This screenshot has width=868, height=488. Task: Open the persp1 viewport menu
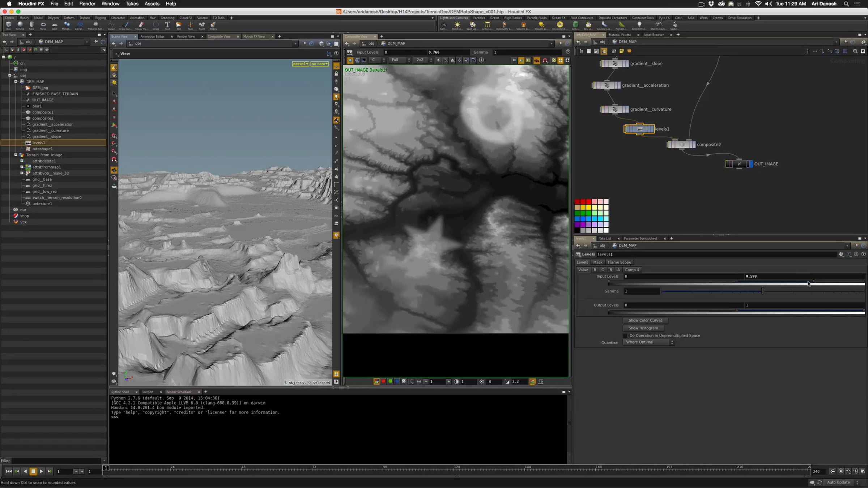301,64
